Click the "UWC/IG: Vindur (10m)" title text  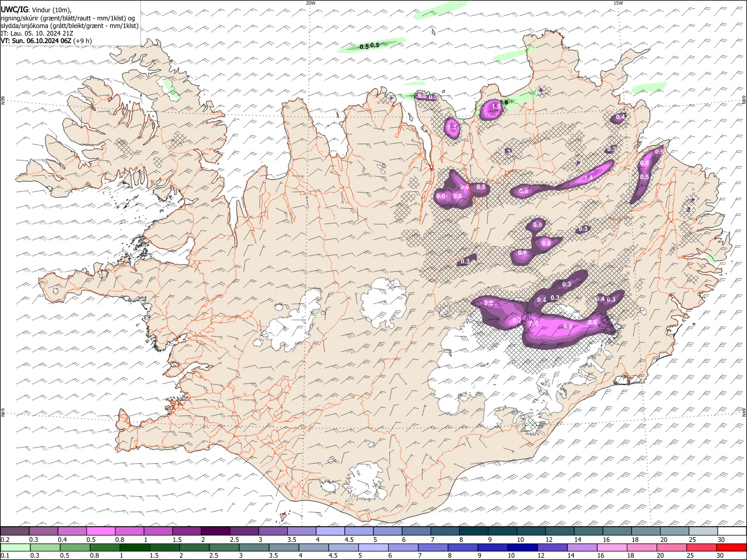coord(36,10)
